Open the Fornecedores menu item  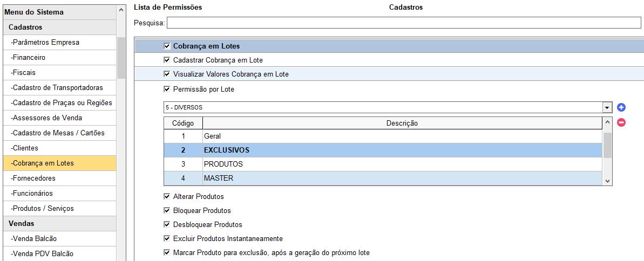[x=59, y=178]
